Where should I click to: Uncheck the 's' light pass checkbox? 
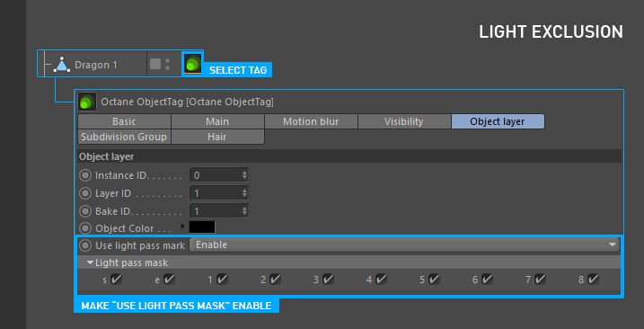[x=117, y=280]
